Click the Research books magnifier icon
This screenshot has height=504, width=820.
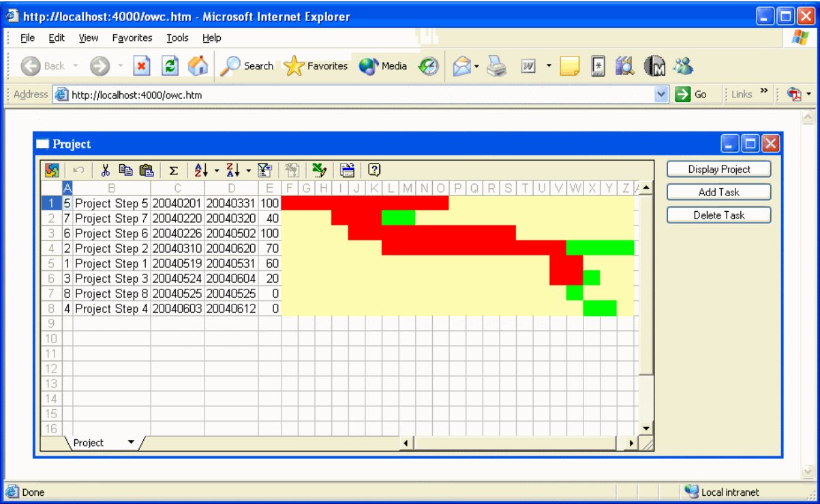click(x=624, y=66)
